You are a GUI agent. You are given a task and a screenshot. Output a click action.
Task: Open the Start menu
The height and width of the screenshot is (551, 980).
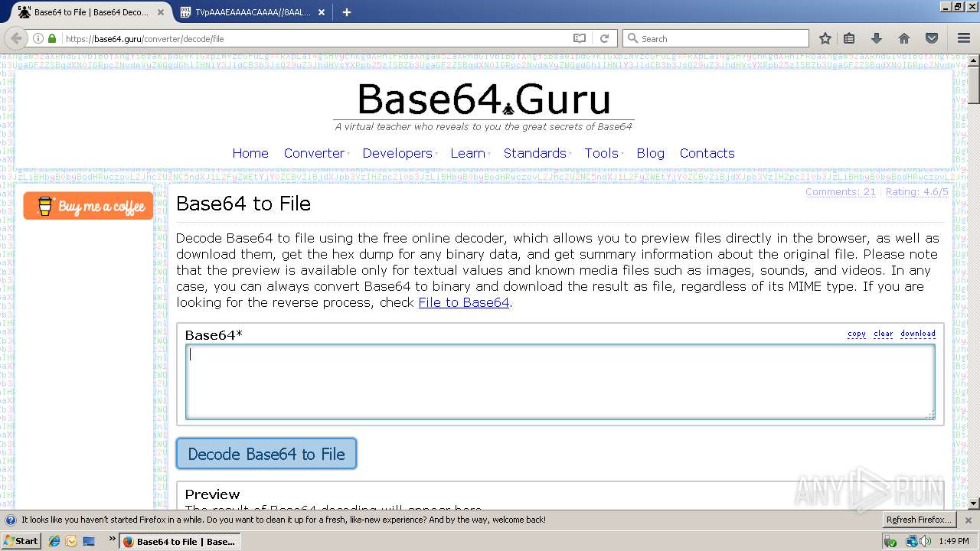21,541
